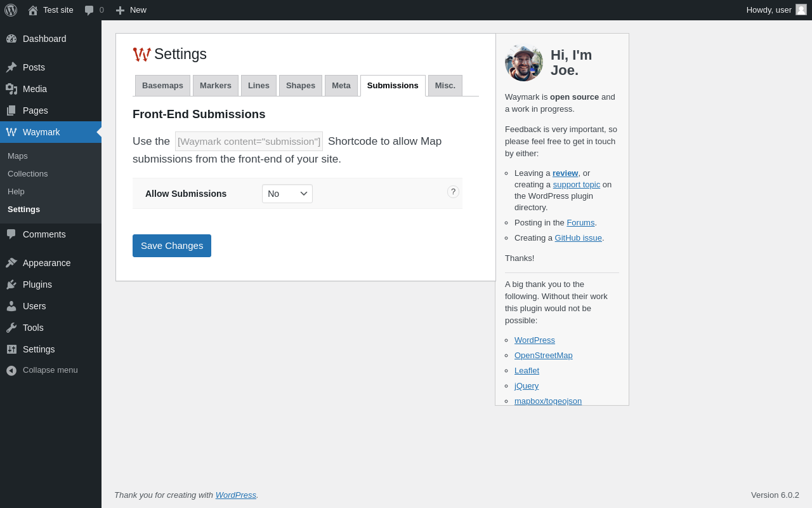Click the Comments icon in sidebar
Viewport: 812px width, 508px height.
[x=11, y=234]
